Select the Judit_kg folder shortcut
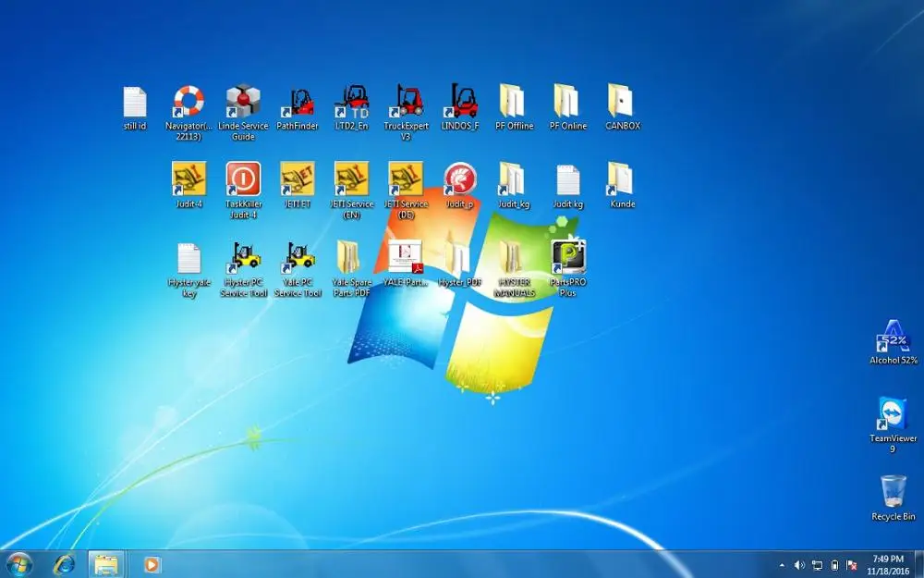The image size is (924, 578). (512, 178)
